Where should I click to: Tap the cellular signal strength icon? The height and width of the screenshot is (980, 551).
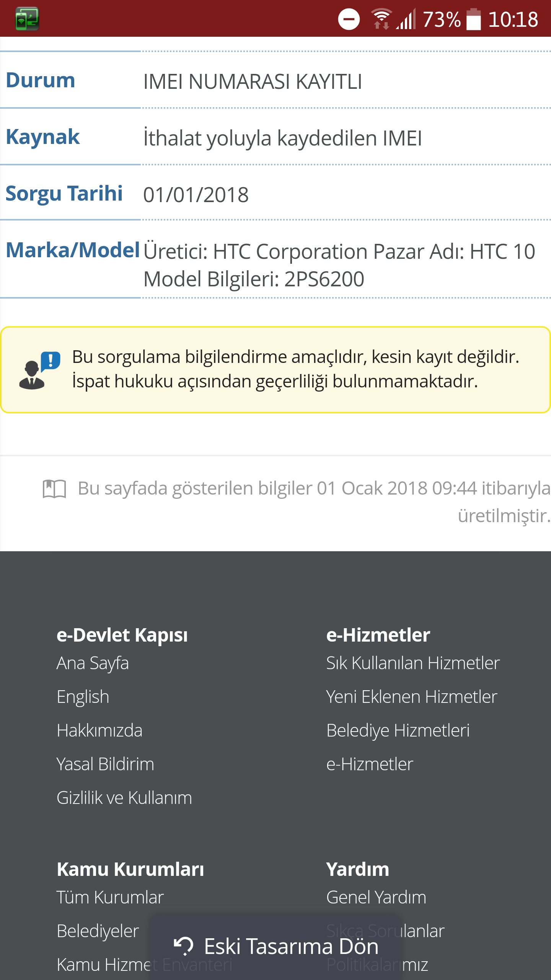point(406,19)
